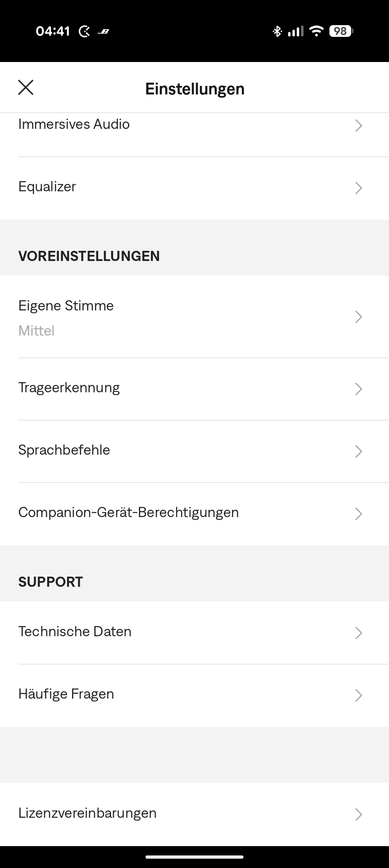Tap the Lizenzvereinbarungen chevron arrow
This screenshot has height=868, width=389.
[x=358, y=815]
